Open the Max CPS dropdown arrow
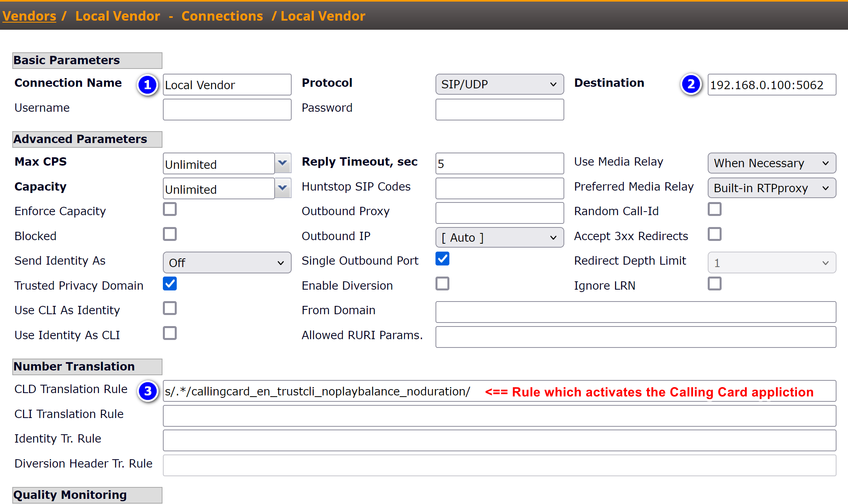The image size is (848, 504). pyautogui.click(x=283, y=163)
